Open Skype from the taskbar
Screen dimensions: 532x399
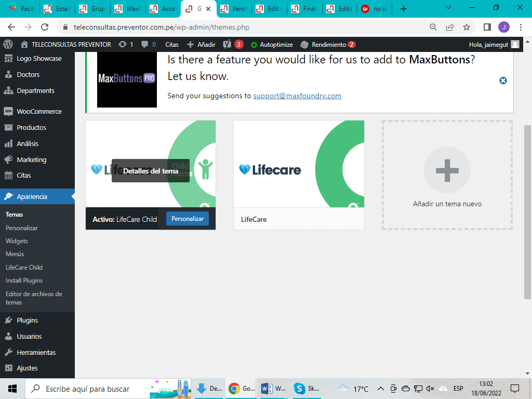point(307,389)
